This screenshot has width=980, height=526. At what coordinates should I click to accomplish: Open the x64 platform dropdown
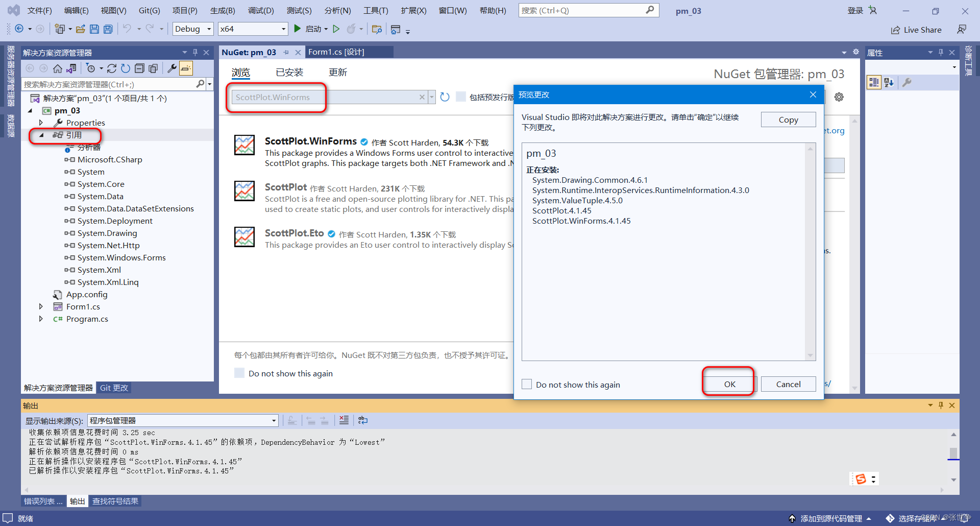(253, 29)
